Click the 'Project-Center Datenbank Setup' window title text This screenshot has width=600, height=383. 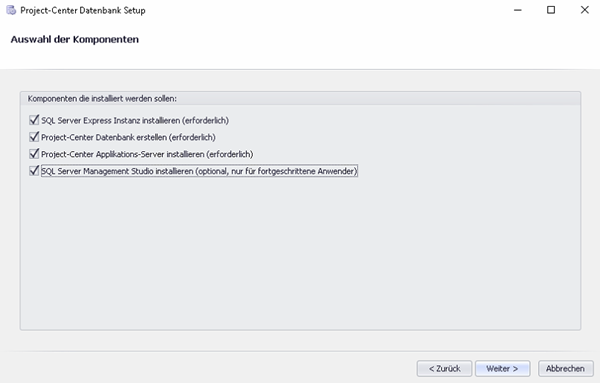(83, 10)
